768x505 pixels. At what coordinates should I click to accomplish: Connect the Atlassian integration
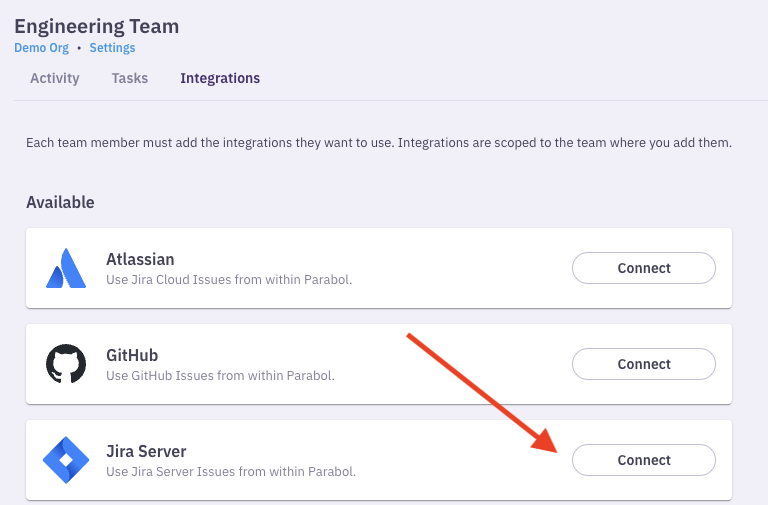[643, 268]
